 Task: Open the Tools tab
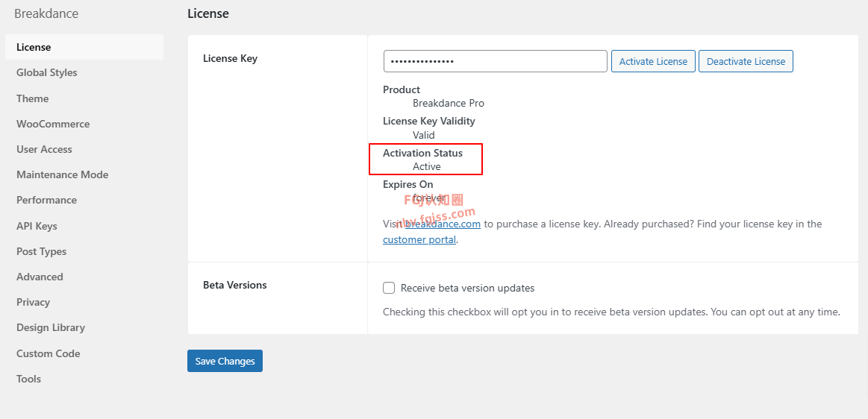coord(29,379)
